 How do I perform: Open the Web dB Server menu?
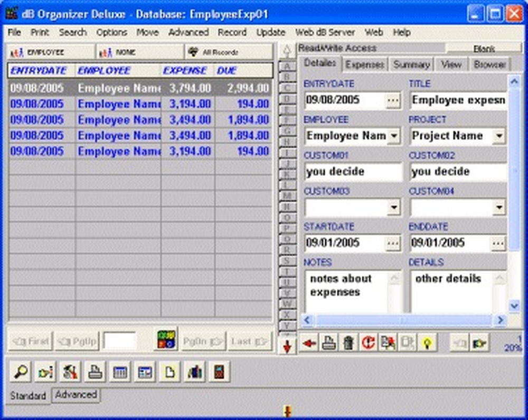[x=325, y=32]
